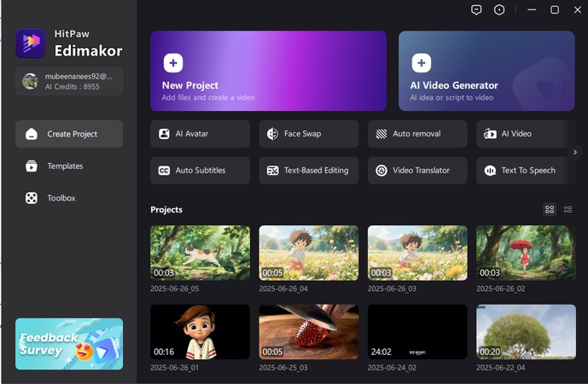The image size is (588, 384).
Task: Open the Text To Speech tool
Action: pos(522,171)
